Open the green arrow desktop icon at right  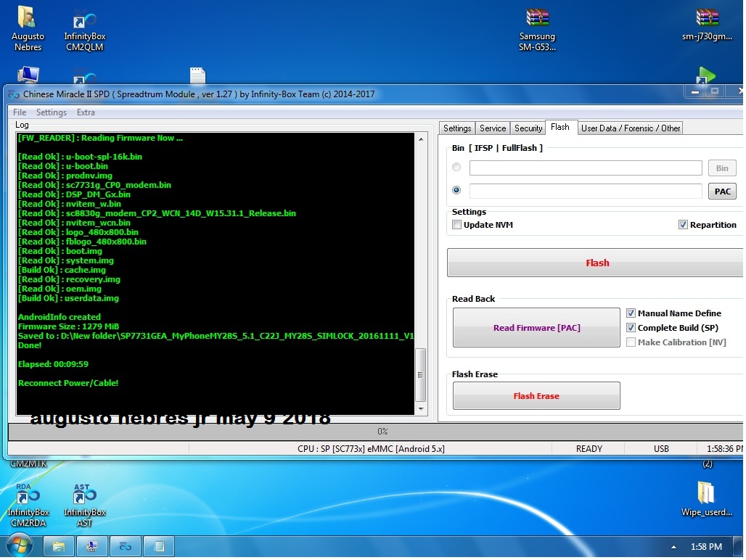point(707,76)
